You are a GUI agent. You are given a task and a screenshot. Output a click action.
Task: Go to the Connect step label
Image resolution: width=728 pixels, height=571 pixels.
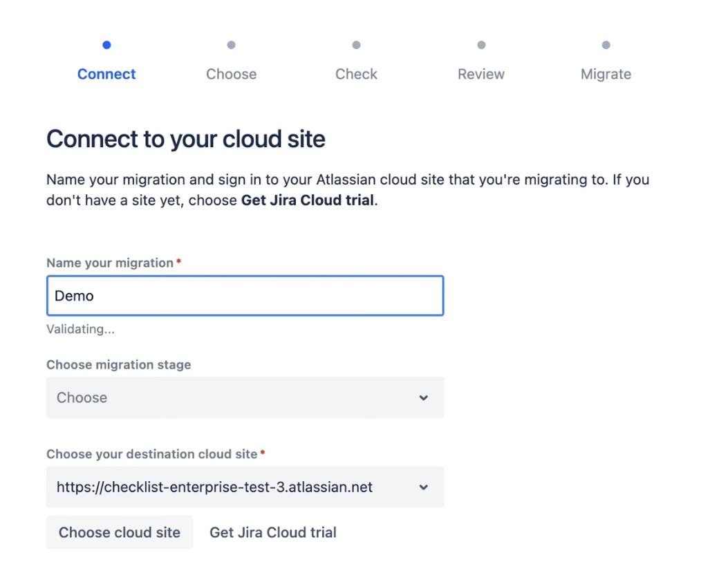click(x=106, y=74)
